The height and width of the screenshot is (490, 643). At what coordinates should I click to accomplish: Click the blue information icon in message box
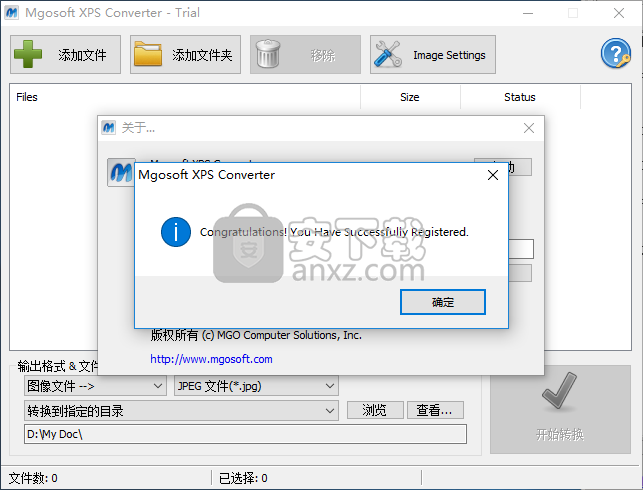pyautogui.click(x=176, y=232)
